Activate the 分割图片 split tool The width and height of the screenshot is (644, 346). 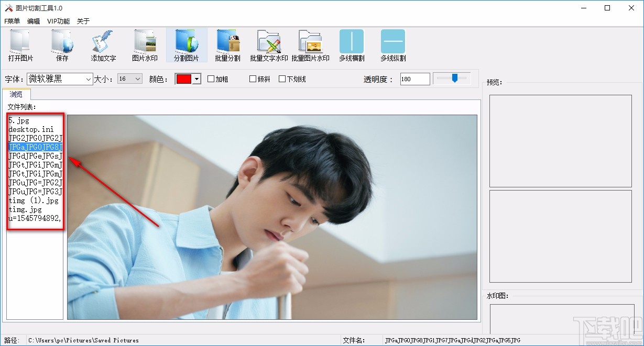186,46
